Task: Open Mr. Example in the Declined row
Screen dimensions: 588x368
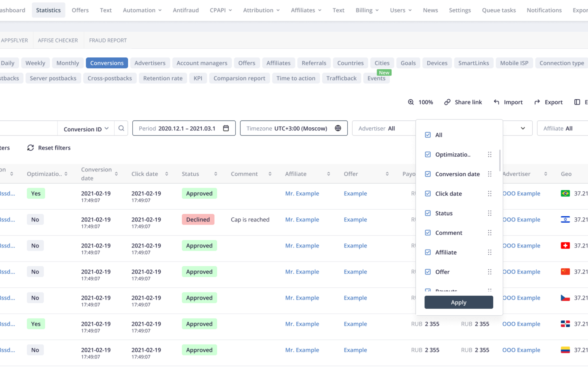Action: (x=302, y=220)
